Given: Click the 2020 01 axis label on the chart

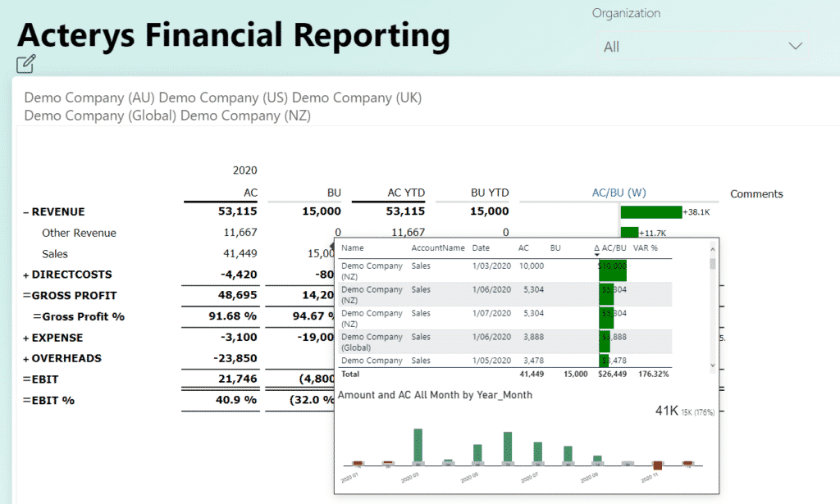Looking at the screenshot, I should point(349,477).
